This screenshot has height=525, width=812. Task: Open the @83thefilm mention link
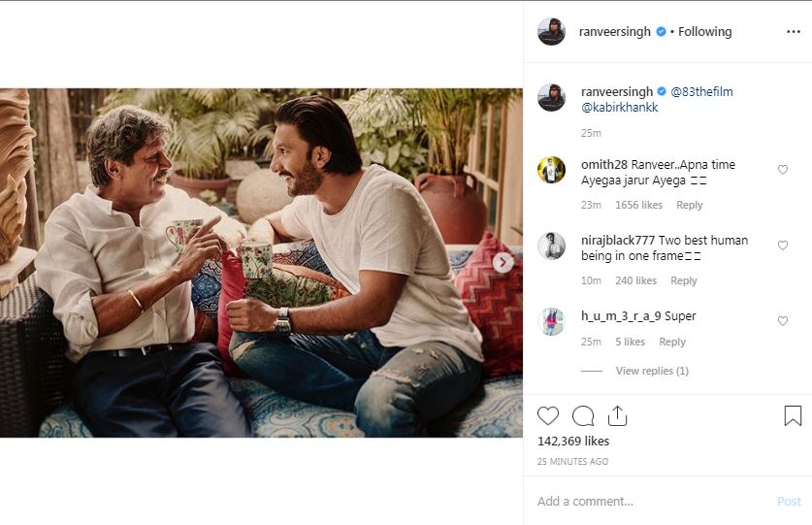701,92
